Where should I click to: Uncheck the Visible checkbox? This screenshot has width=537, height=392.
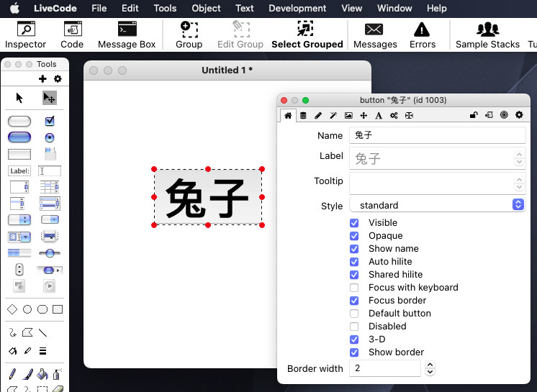tap(354, 223)
